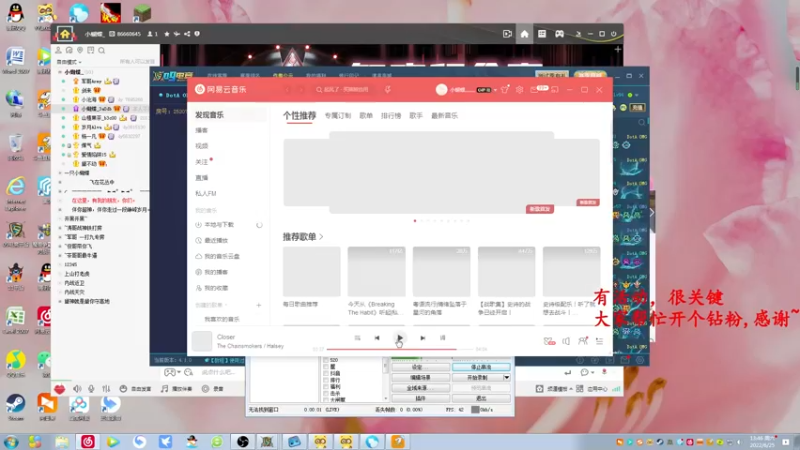Switch to 排行榜 tab
Viewport: 800px width, 450px height.
(391, 116)
